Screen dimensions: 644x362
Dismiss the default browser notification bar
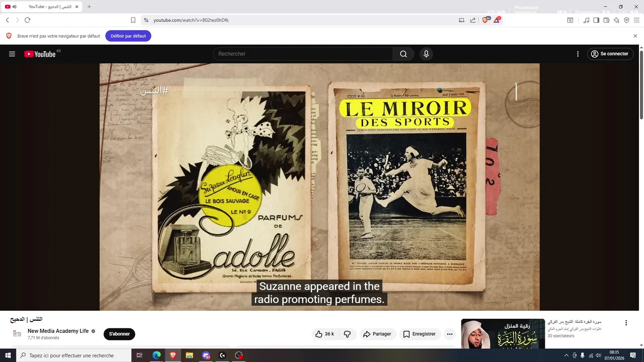(635, 36)
